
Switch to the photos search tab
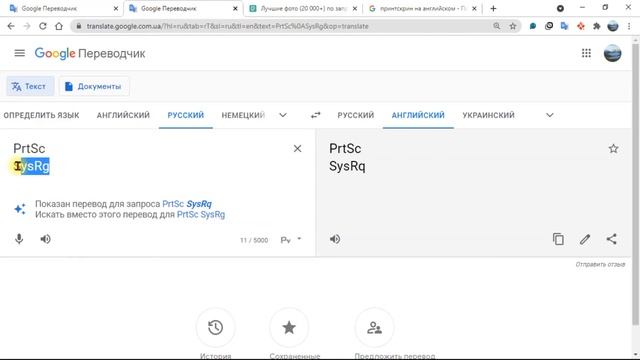pos(303,8)
